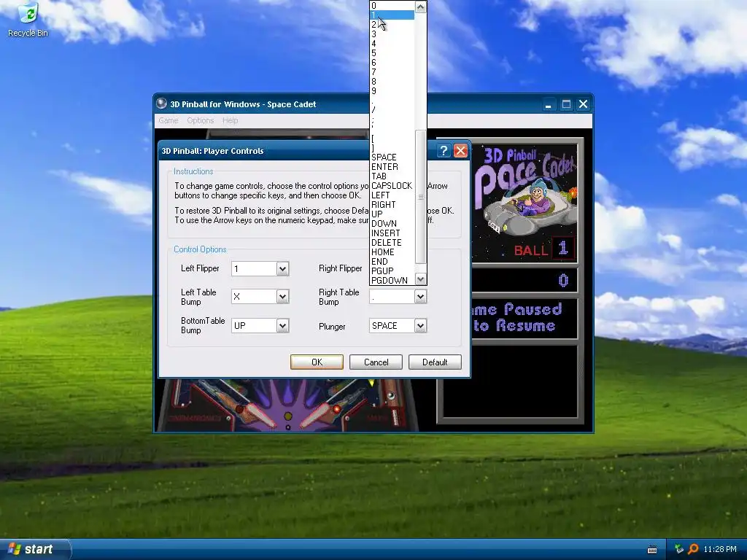
Task: Choose RIGHT in the open key list
Action: 392,205
